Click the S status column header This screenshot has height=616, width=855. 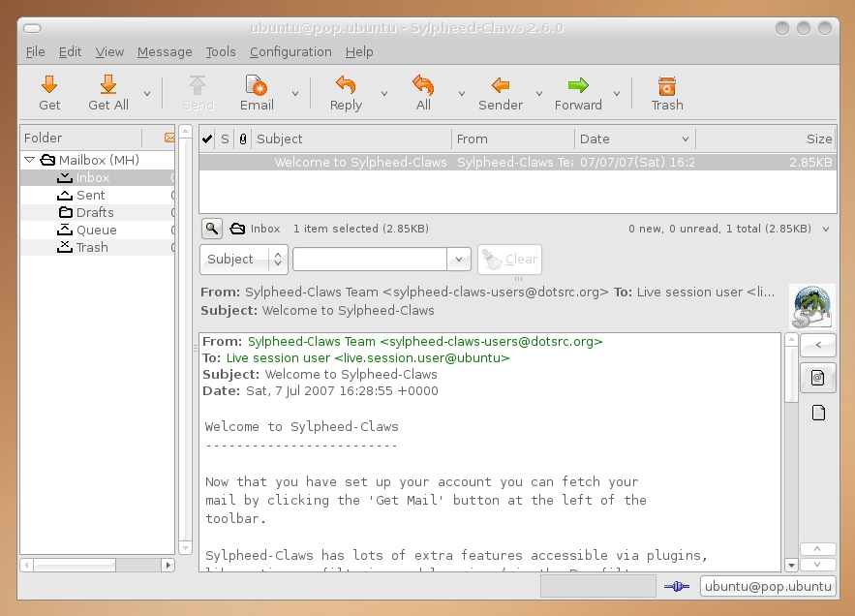(x=226, y=139)
